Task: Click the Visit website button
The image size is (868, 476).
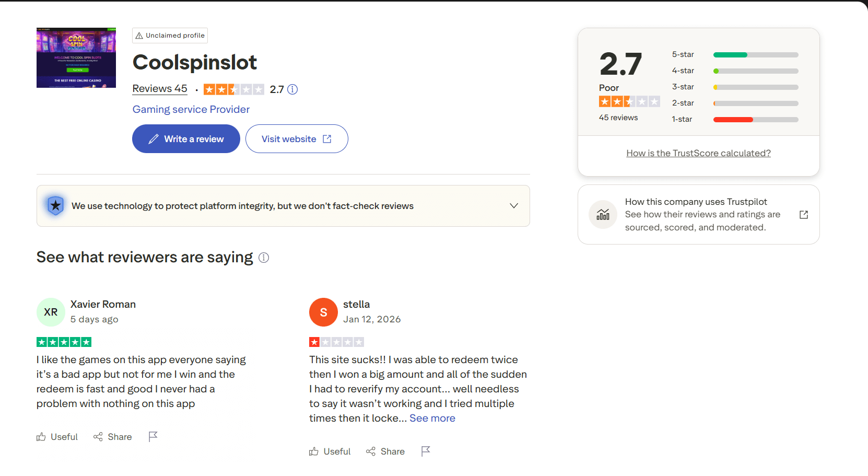Action: pos(296,139)
